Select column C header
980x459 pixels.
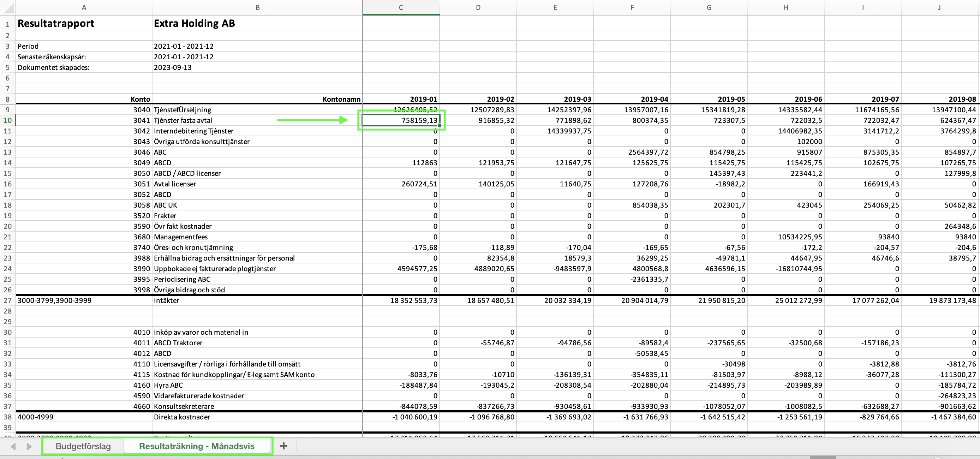(401, 7)
